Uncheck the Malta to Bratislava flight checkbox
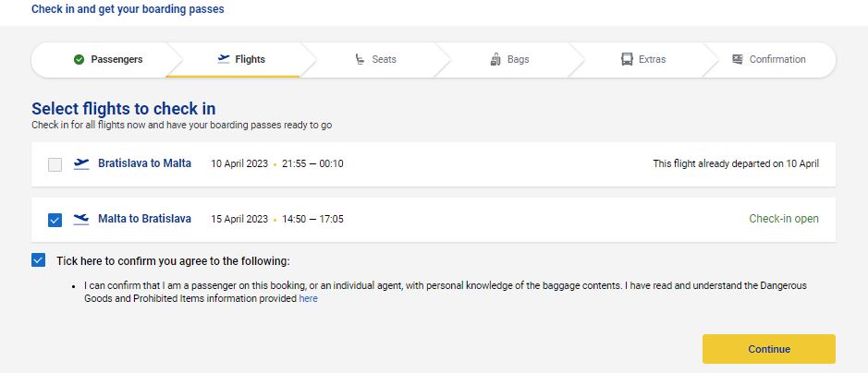This screenshot has height=373, width=868. coord(55,220)
